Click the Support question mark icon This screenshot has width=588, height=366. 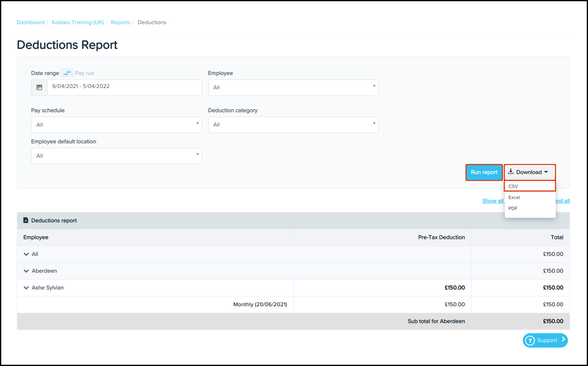(530, 340)
